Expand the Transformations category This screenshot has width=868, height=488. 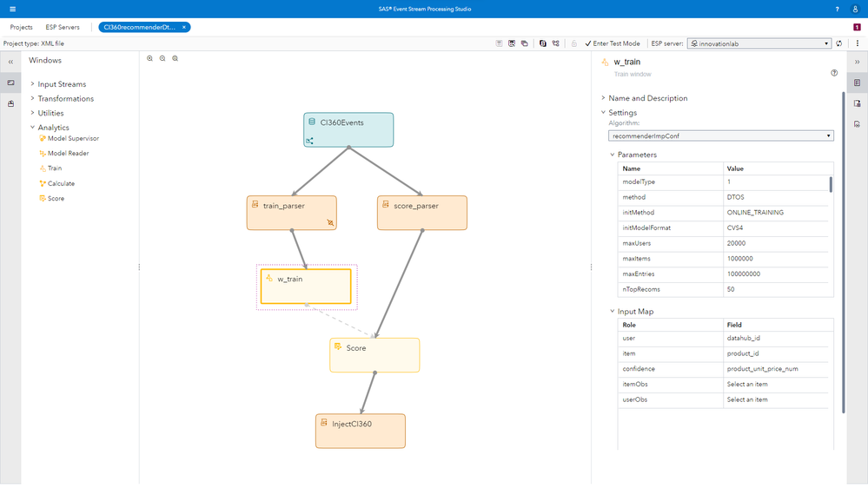pyautogui.click(x=32, y=98)
